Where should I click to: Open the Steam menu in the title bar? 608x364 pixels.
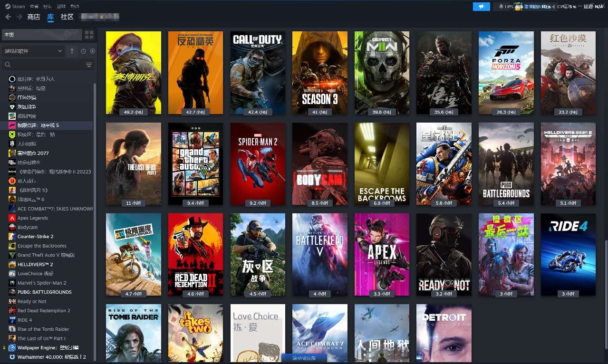pyautogui.click(x=15, y=6)
